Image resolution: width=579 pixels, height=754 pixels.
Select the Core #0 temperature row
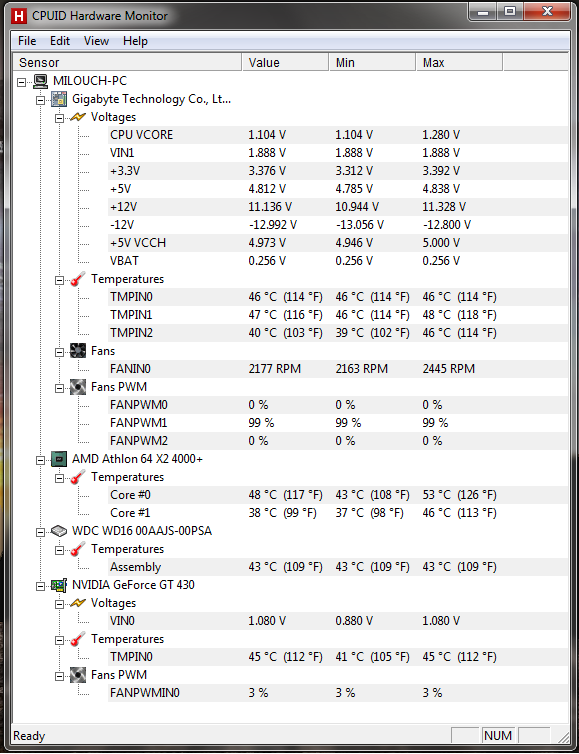click(338, 495)
